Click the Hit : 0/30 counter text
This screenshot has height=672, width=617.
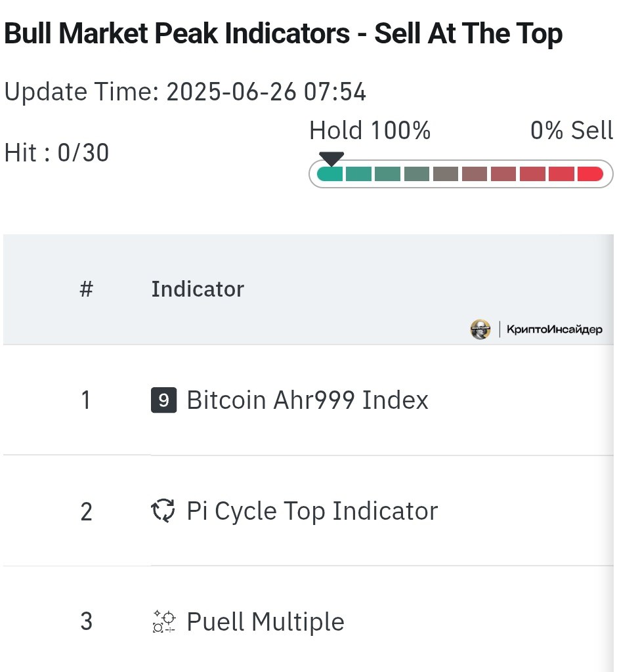tap(56, 152)
